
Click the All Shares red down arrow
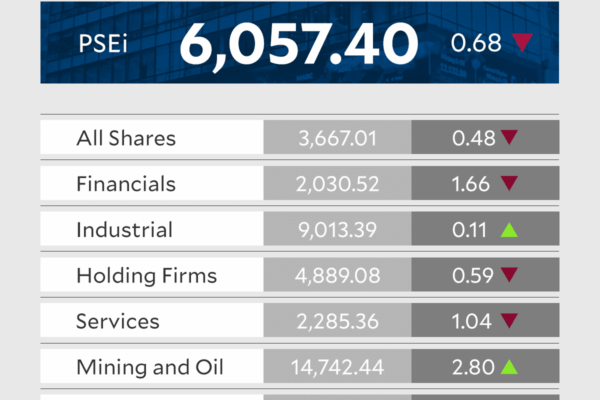pyautogui.click(x=510, y=138)
